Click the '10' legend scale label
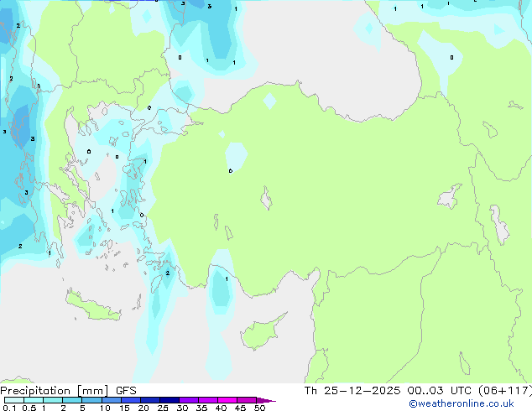 [105, 408]
